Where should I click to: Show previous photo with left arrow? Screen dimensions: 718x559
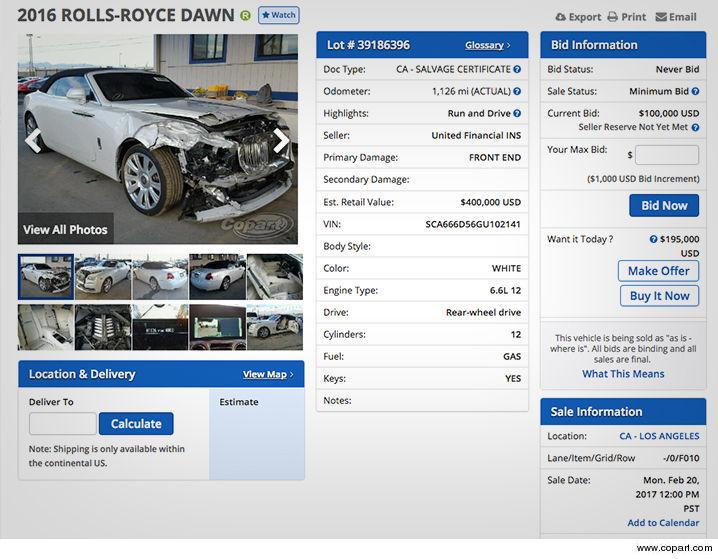point(33,141)
